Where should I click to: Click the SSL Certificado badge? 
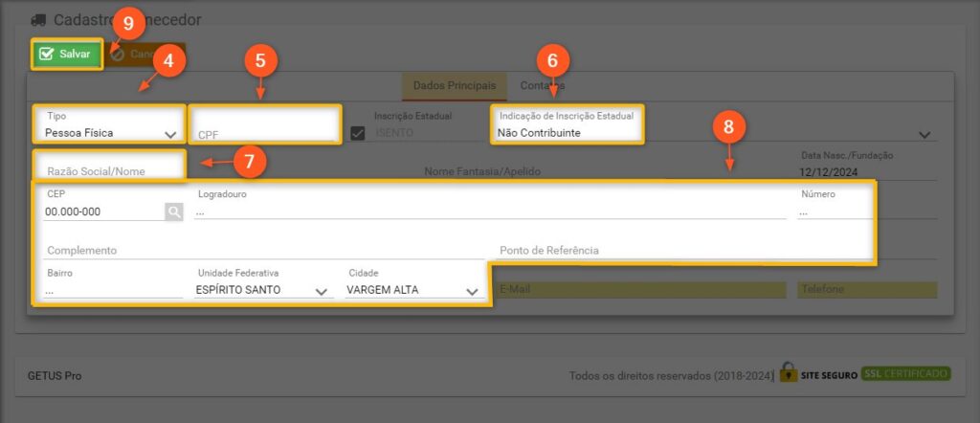(905, 373)
